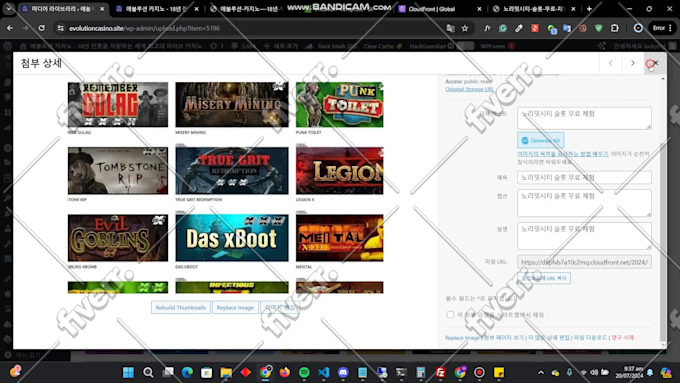680x383 pixels.
Task: Open Visual Studio Code from taskbar
Action: pos(324,372)
